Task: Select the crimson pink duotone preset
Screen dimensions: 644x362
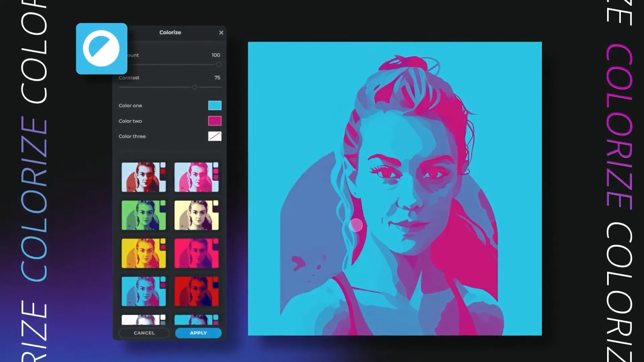Action: (197, 253)
